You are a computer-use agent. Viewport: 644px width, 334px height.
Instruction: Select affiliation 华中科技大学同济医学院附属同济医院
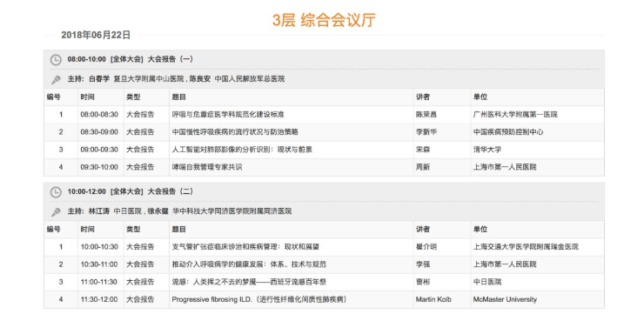[x=232, y=210]
